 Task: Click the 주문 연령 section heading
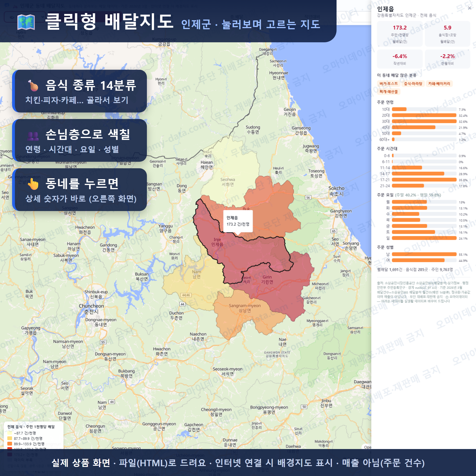385,102
